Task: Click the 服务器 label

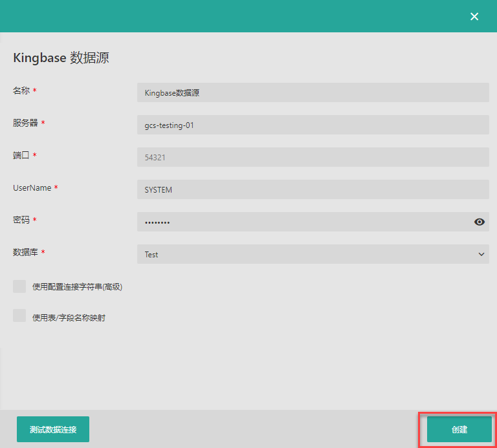Action: 25,123
